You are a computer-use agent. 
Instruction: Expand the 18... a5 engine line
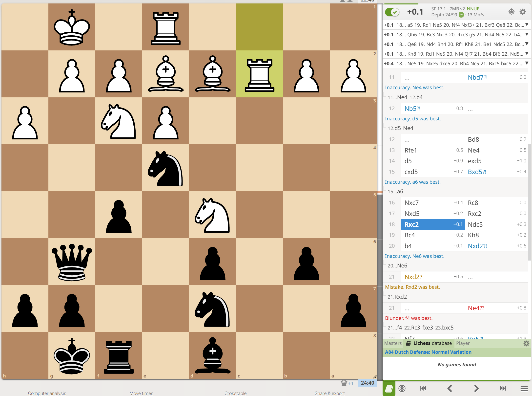tap(527, 25)
